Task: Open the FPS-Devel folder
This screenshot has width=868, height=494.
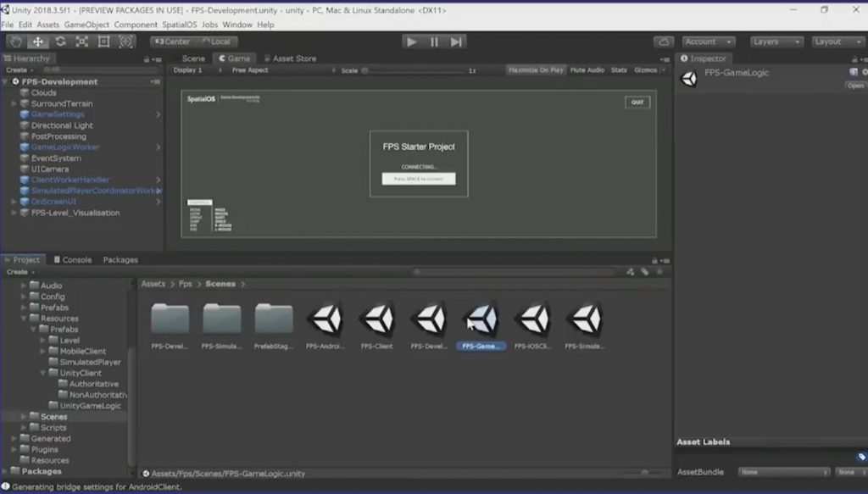Action: (x=170, y=325)
